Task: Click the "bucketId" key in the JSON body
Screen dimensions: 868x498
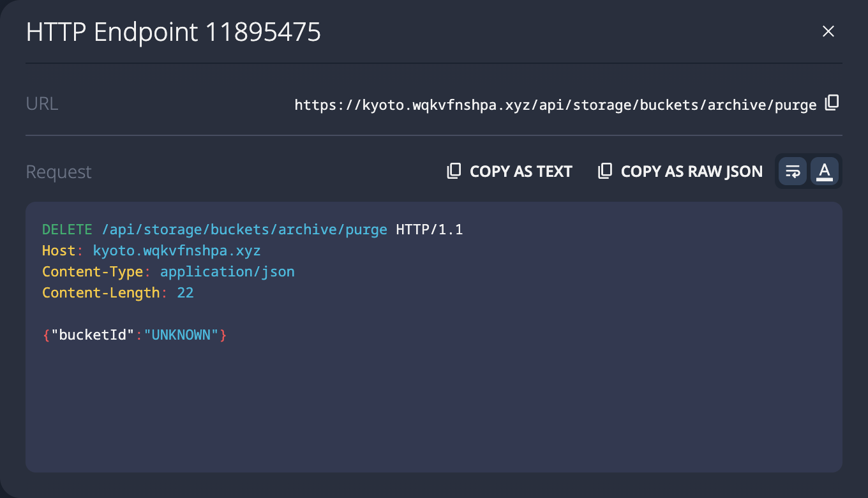Action: click(x=93, y=335)
